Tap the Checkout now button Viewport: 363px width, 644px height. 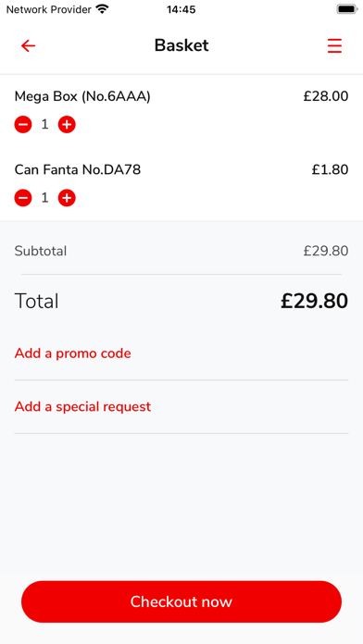pyautogui.click(x=181, y=601)
